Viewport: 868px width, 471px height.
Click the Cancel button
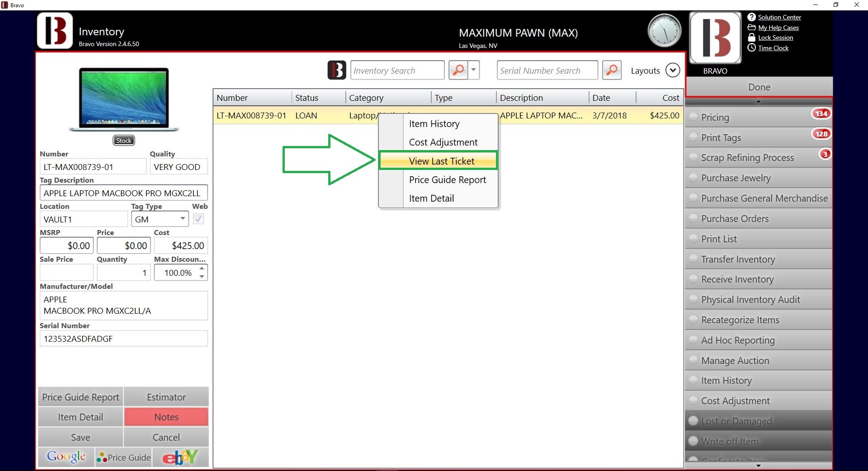tap(166, 437)
